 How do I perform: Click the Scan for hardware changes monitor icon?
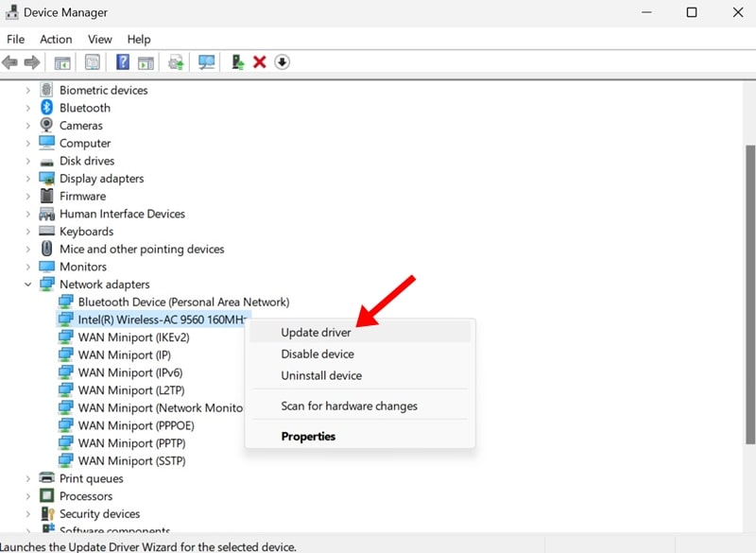pos(207,62)
